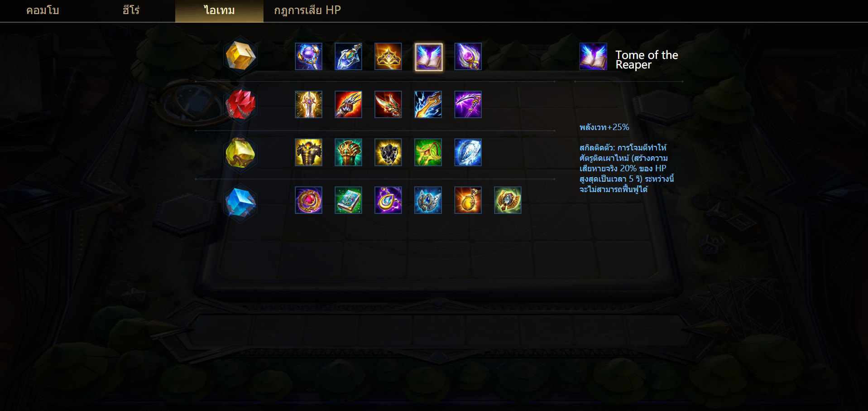Viewport: 868px width, 411px height.
Task: Choose the purple orb staff item icon
Action: 308,57
